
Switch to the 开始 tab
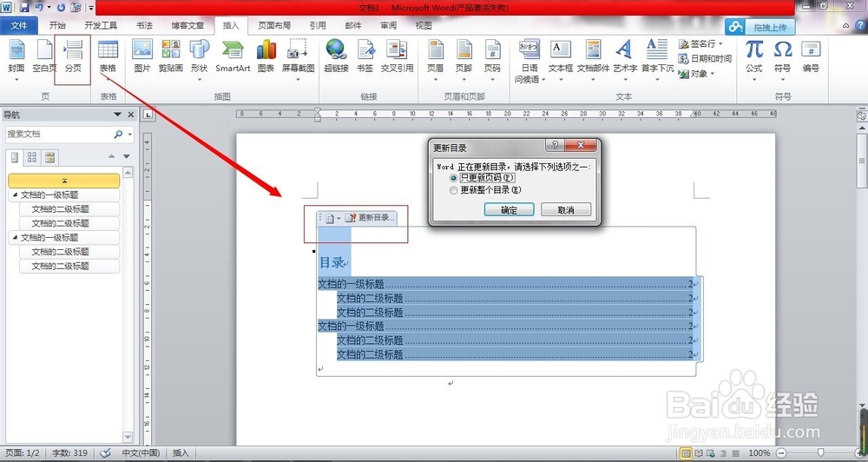pyautogui.click(x=57, y=25)
